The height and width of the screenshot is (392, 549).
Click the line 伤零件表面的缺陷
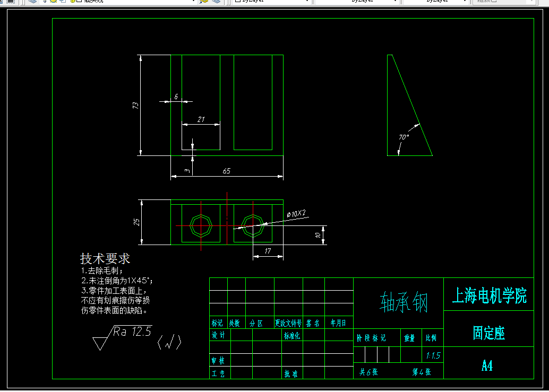click(115, 310)
